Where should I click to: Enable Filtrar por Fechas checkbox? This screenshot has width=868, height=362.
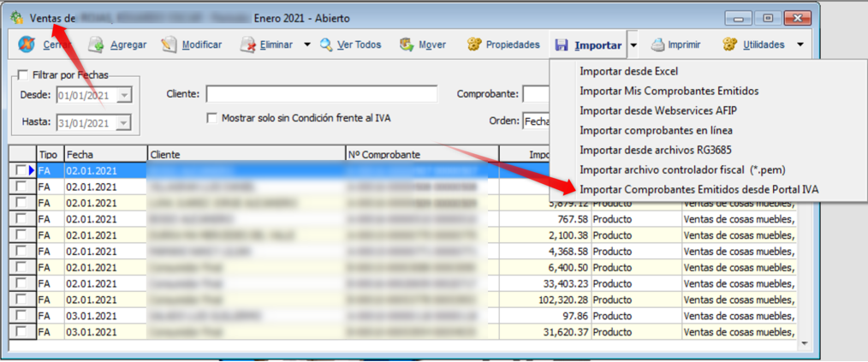(x=22, y=74)
